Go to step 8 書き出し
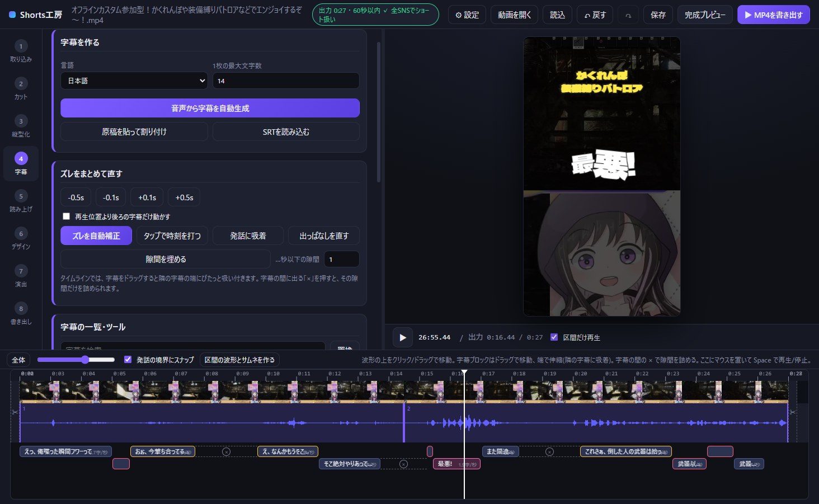The width and height of the screenshot is (819, 504). pyautogui.click(x=21, y=314)
